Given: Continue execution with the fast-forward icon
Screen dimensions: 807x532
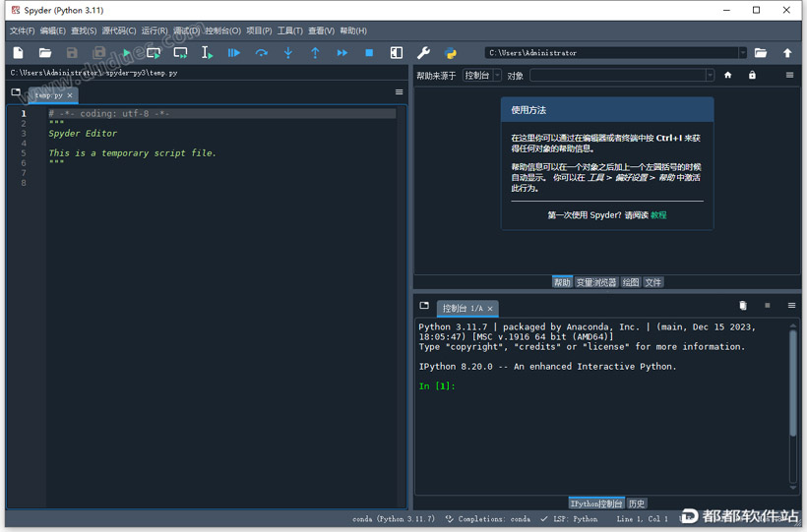Looking at the screenshot, I should point(341,52).
